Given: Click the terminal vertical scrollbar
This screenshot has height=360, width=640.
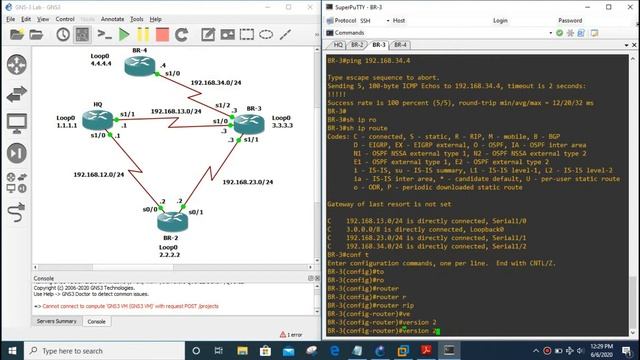Looking at the screenshot, I should coord(633,196).
